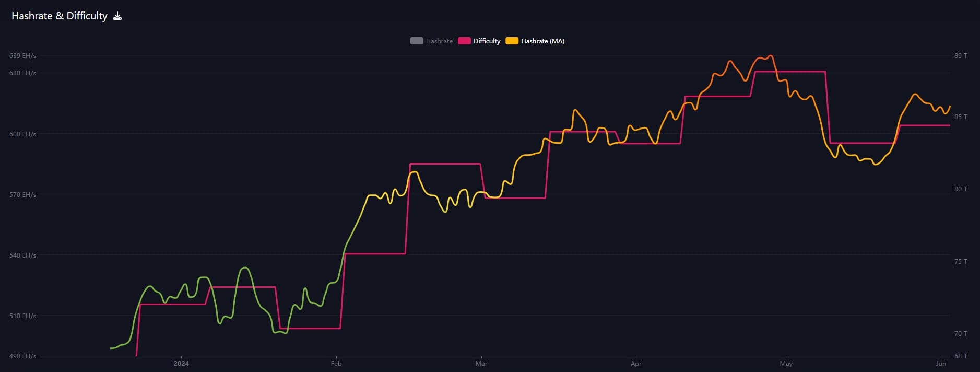Click the '75 T' difficulty axis label

click(961, 262)
